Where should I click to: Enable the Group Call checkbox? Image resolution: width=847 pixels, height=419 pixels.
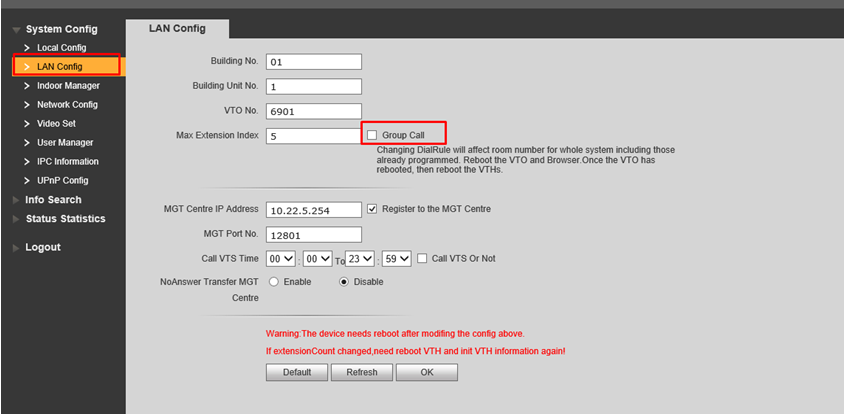point(373,135)
